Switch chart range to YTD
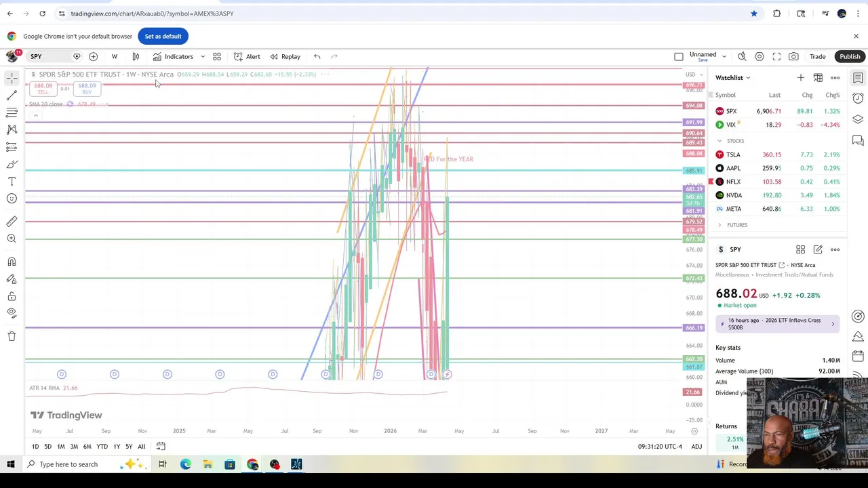868x488 pixels. click(102, 447)
